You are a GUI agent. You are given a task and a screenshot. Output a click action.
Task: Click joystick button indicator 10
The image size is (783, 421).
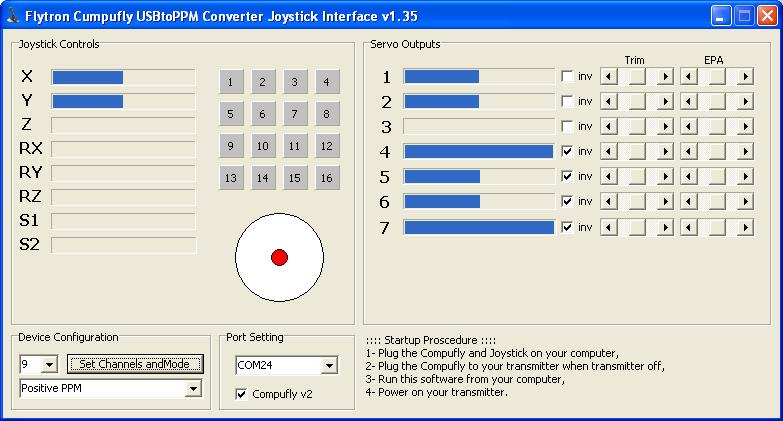[263, 146]
